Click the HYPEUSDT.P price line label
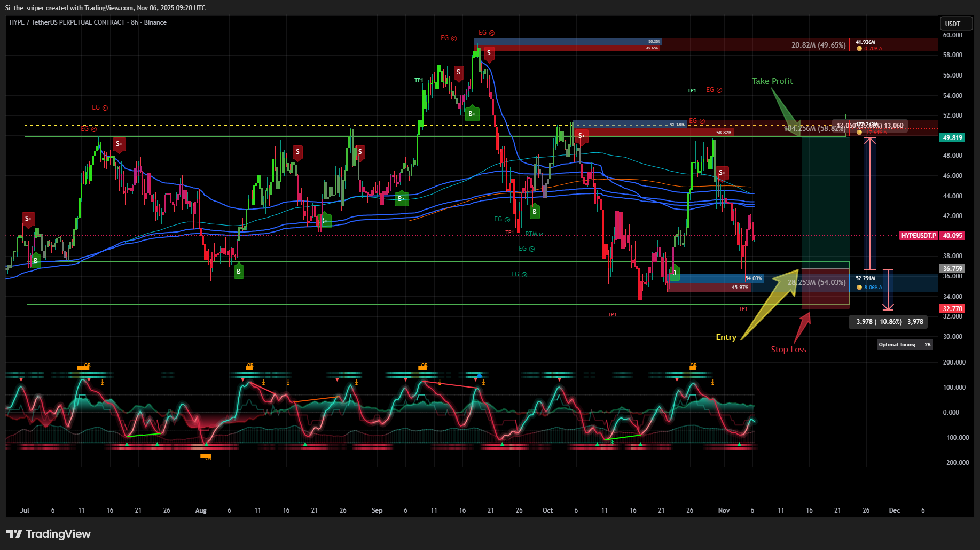This screenshot has width=980, height=550. click(x=919, y=236)
